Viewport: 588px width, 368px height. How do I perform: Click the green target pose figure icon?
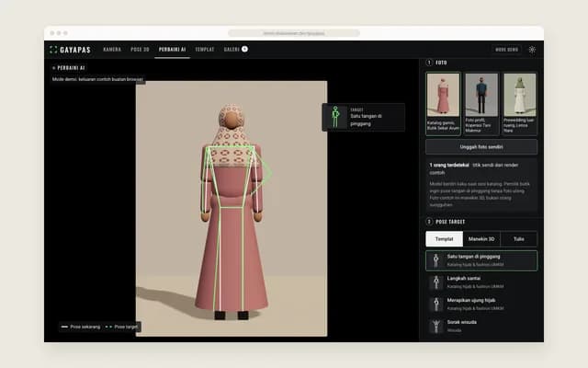click(335, 117)
